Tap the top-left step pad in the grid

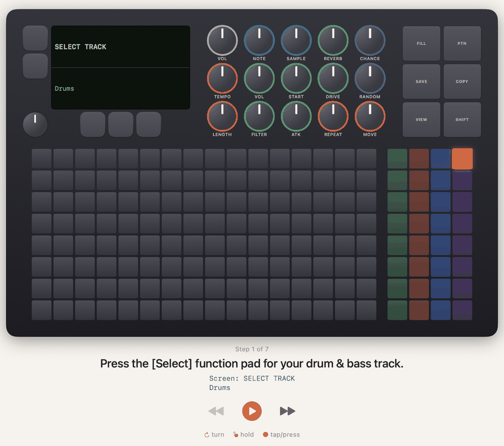pyautogui.click(x=42, y=158)
